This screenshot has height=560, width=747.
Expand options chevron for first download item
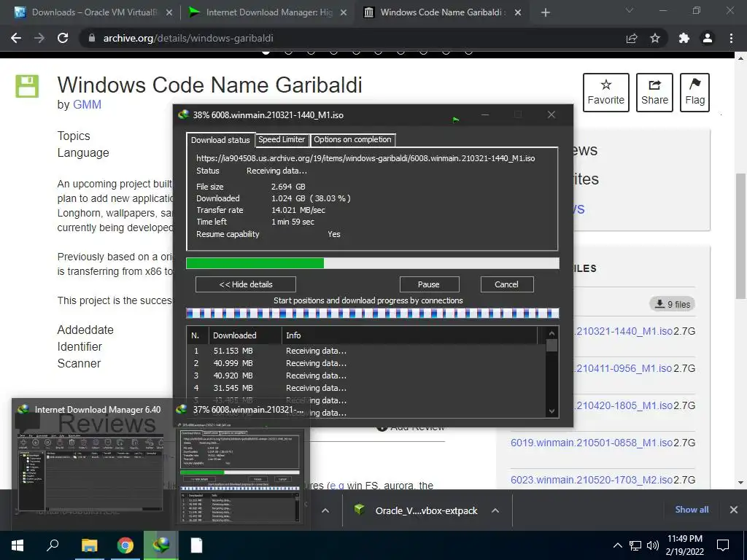(x=325, y=510)
